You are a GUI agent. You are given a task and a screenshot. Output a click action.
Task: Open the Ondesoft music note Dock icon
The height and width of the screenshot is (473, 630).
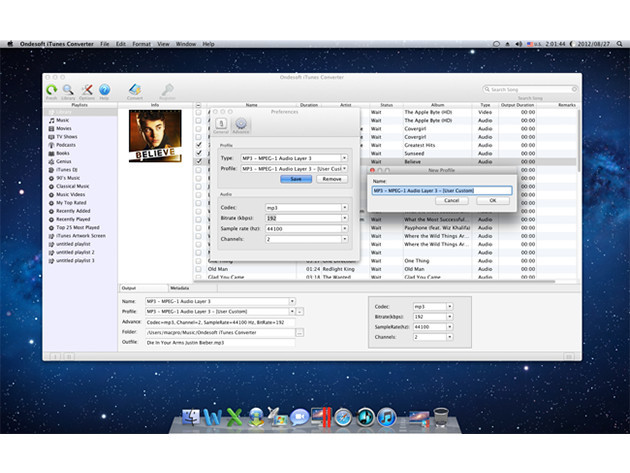[365, 417]
